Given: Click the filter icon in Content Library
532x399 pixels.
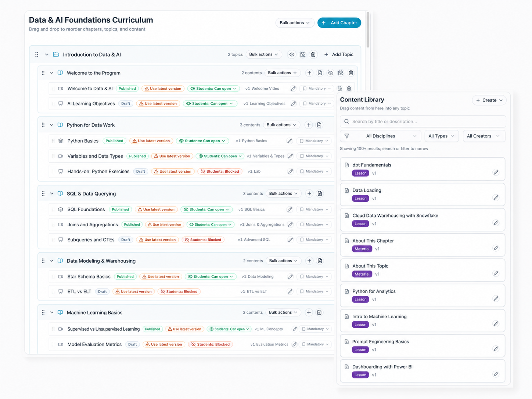Looking at the screenshot, I should tap(347, 136).
